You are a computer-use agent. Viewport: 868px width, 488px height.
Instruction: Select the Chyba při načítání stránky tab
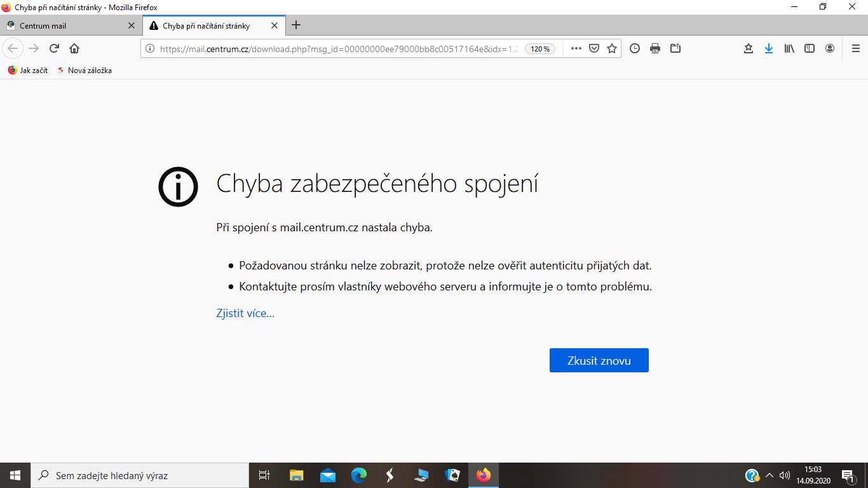[x=214, y=26]
